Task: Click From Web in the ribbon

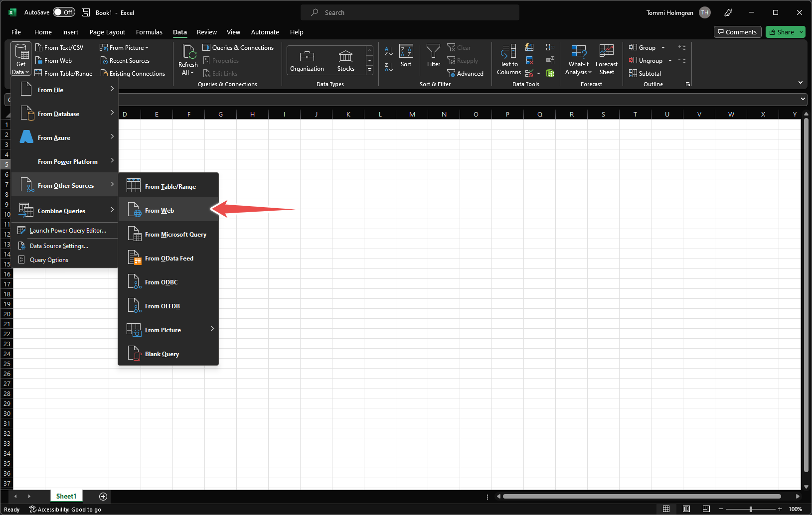Action: coord(53,61)
